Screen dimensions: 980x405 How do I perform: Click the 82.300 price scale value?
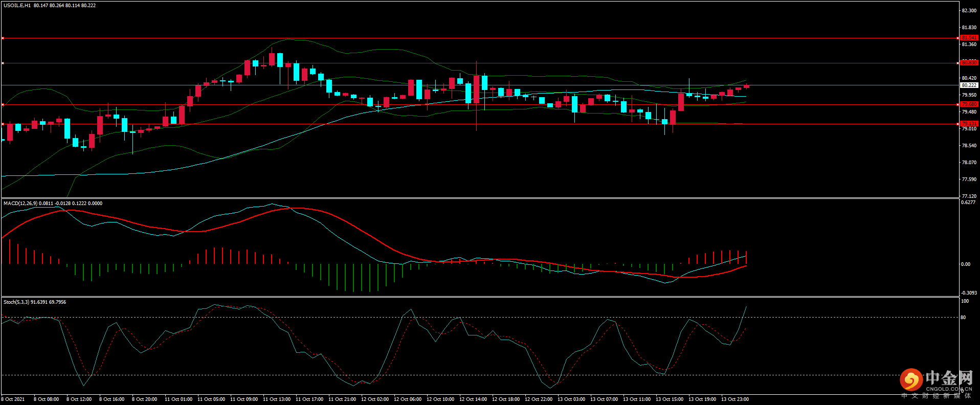coord(969,11)
